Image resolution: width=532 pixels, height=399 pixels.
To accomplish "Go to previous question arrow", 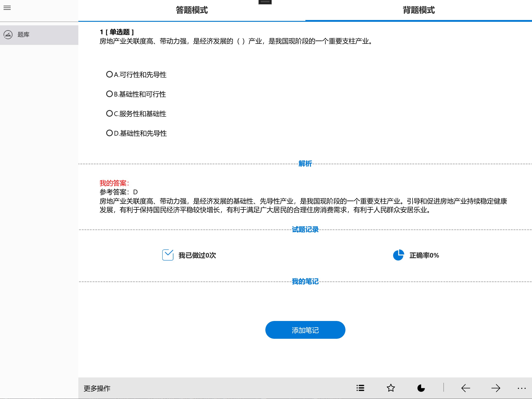I will point(466,388).
